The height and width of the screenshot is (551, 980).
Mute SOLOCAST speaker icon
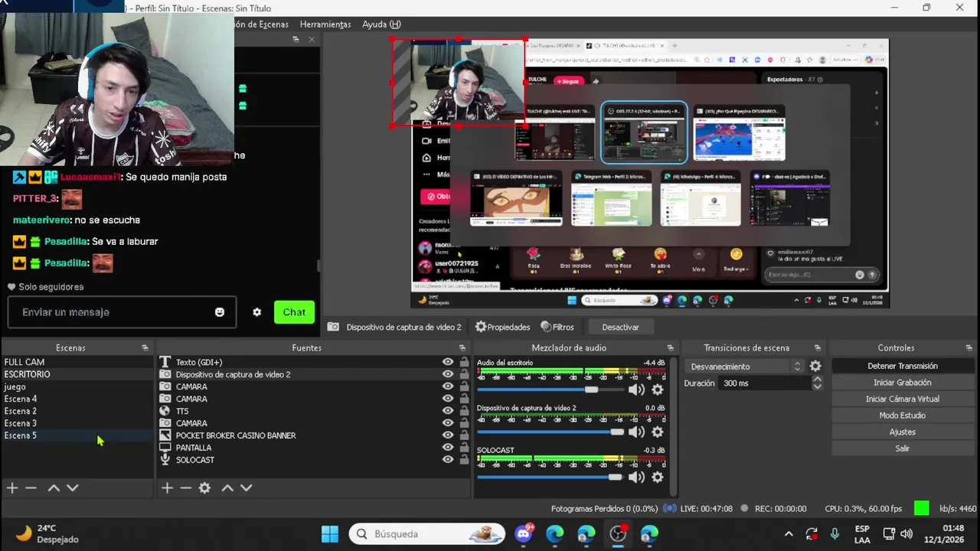(x=636, y=477)
